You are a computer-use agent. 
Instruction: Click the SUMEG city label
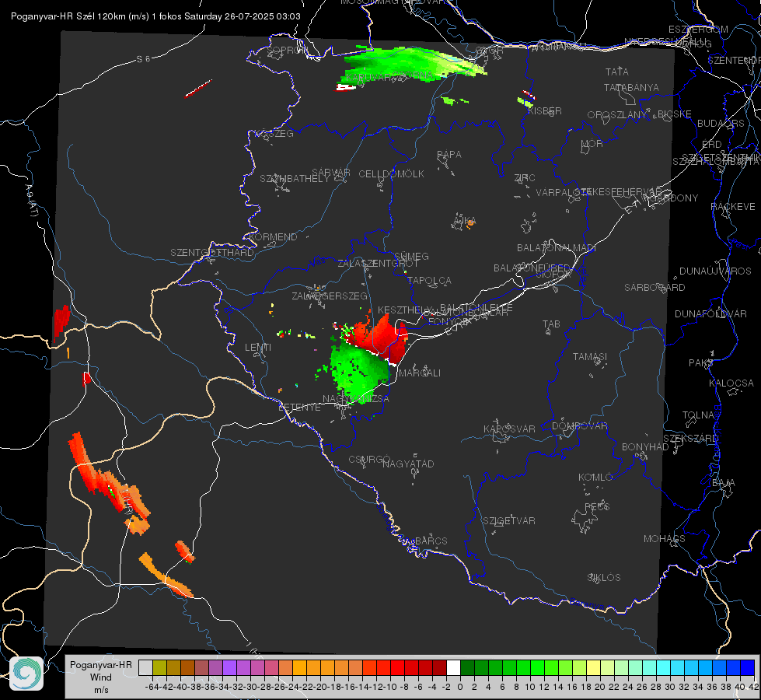[x=411, y=257]
